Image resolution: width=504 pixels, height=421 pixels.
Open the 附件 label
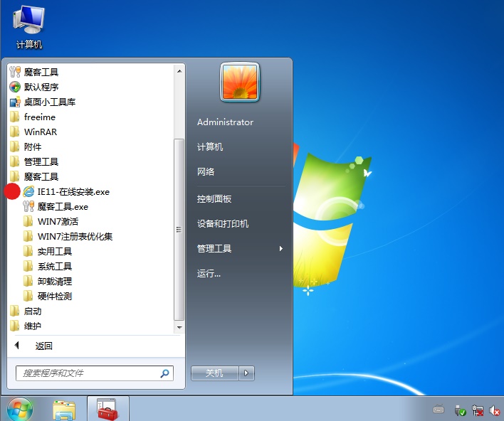(33, 146)
